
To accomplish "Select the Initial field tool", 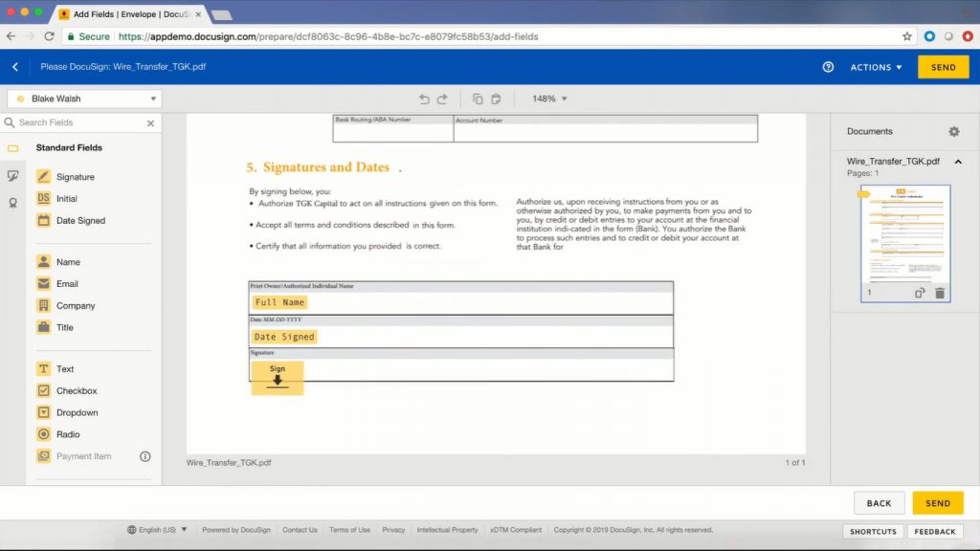I will pos(67,198).
